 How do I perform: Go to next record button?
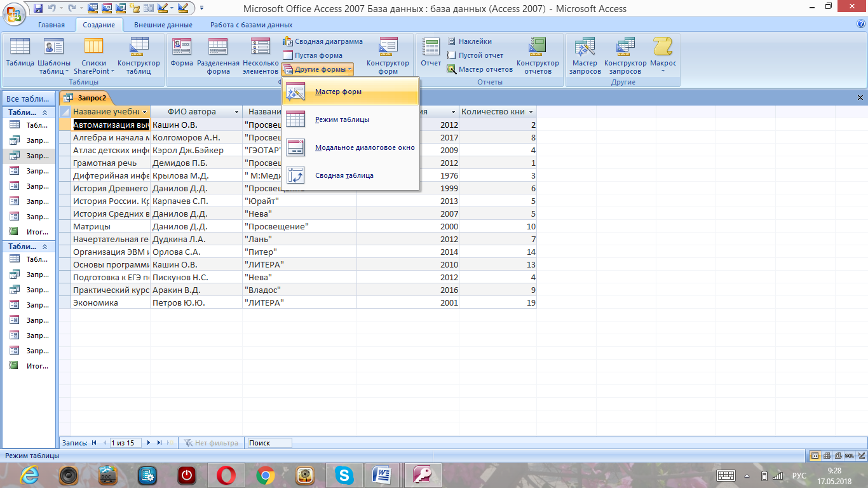(149, 443)
